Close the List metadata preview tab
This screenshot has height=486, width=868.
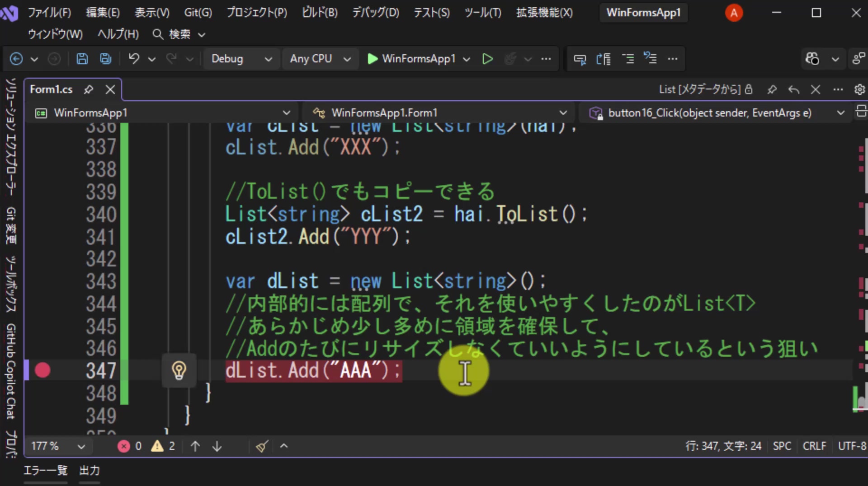click(x=816, y=89)
